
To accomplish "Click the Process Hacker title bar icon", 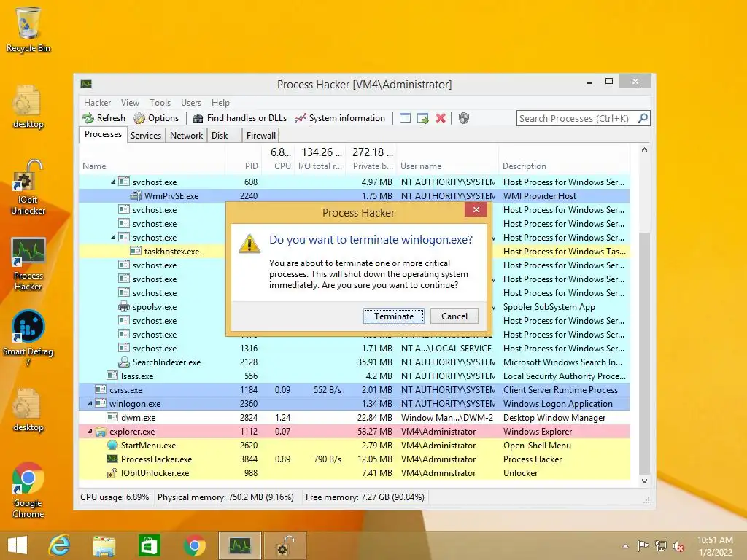I will tap(86, 84).
